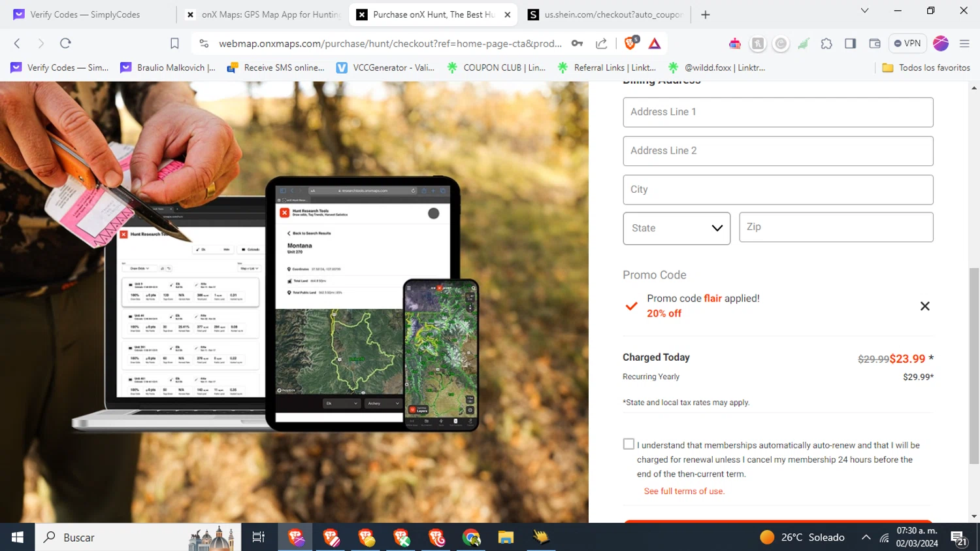Focus the Zip field

(x=836, y=227)
